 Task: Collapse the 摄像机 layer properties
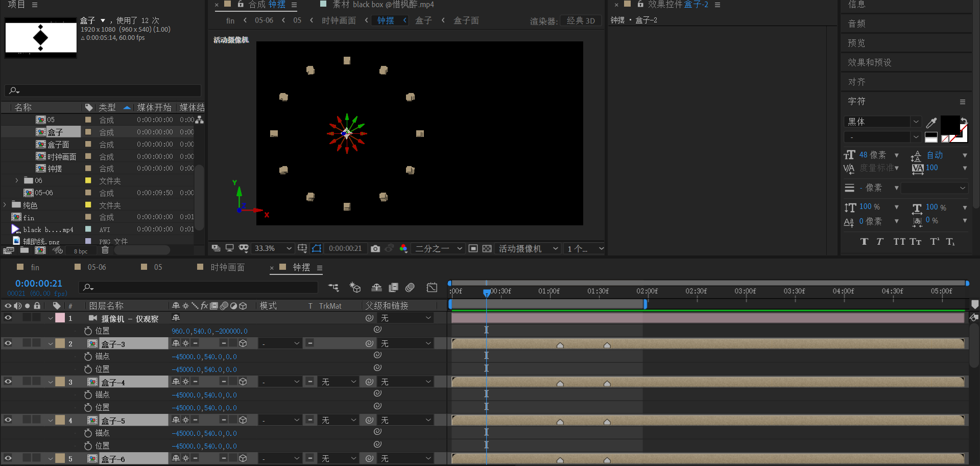click(x=51, y=318)
